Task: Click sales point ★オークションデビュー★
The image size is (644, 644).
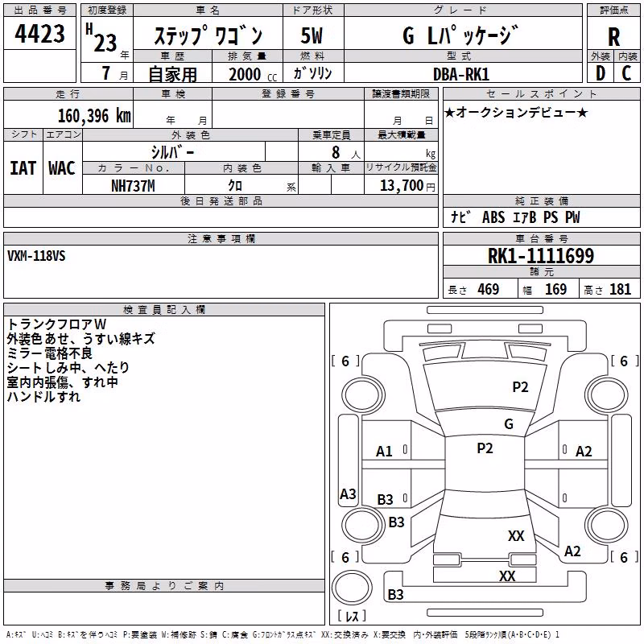Action: [x=516, y=112]
